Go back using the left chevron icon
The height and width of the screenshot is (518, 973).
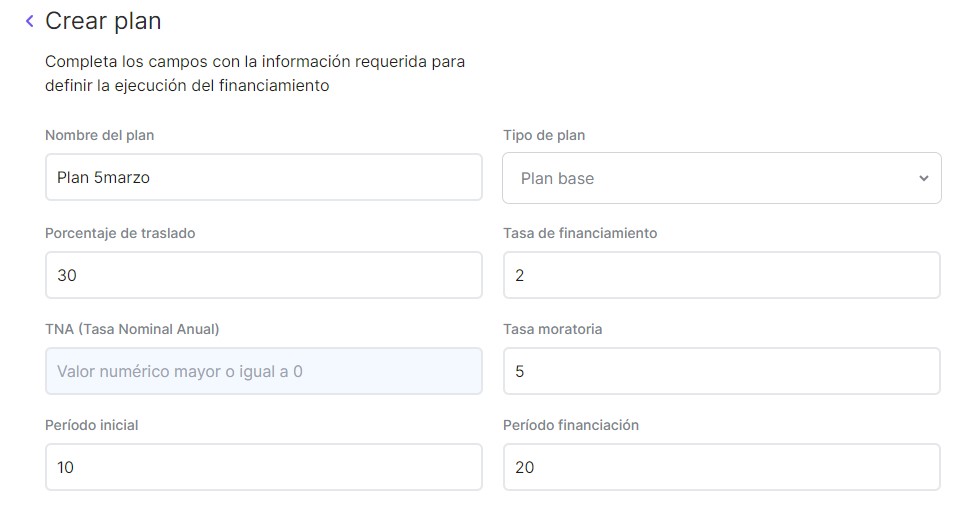29,21
